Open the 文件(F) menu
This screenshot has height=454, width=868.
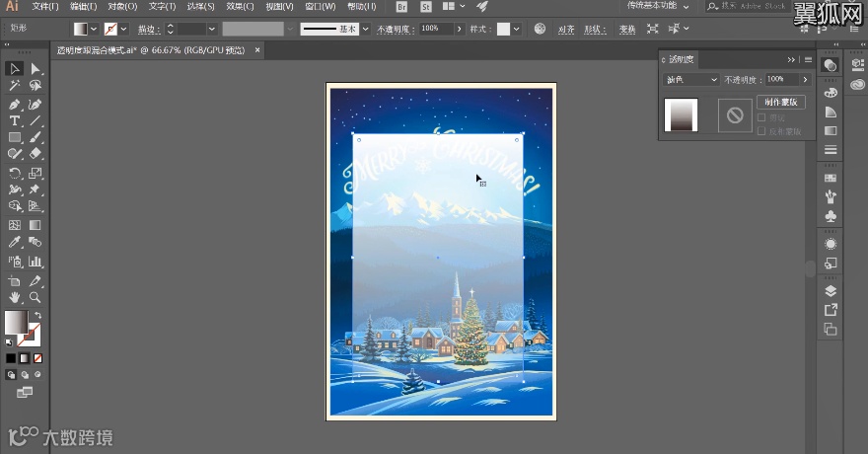pyautogui.click(x=44, y=7)
